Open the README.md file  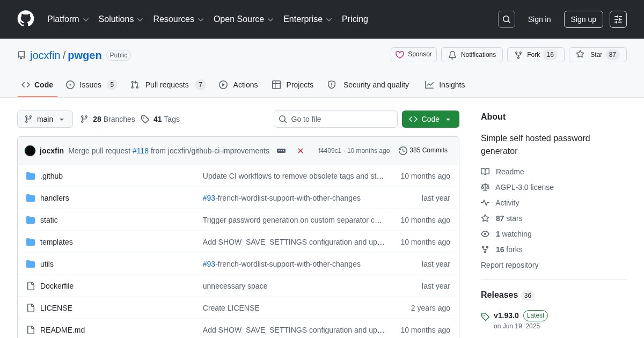point(62,330)
